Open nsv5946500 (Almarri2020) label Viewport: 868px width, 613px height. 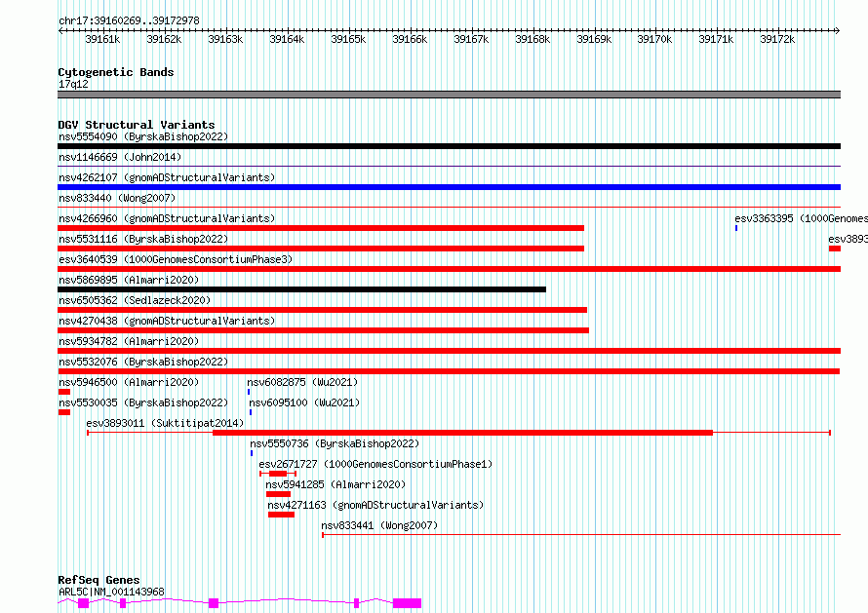[x=129, y=382]
